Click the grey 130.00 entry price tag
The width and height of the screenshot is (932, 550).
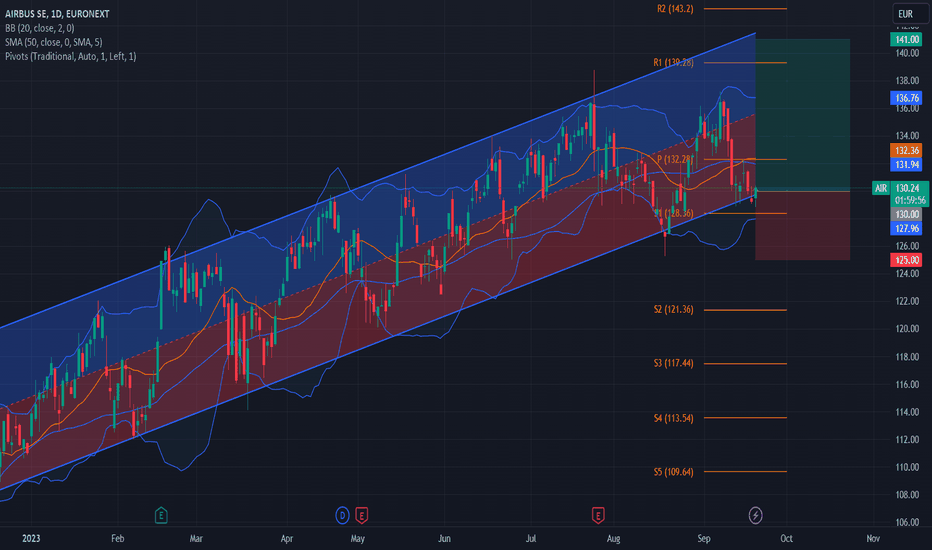coord(907,214)
